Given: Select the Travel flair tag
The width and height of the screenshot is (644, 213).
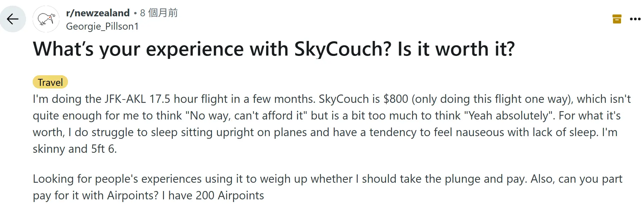Looking at the screenshot, I should tap(50, 82).
